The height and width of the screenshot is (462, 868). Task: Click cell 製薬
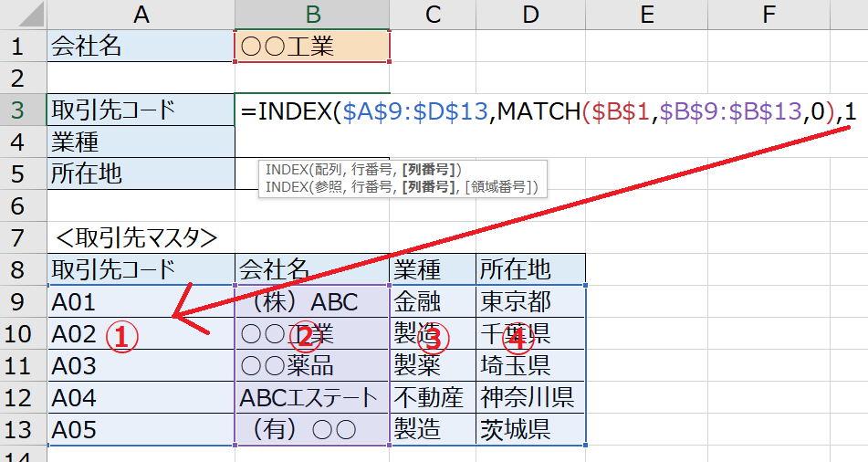pos(433,365)
